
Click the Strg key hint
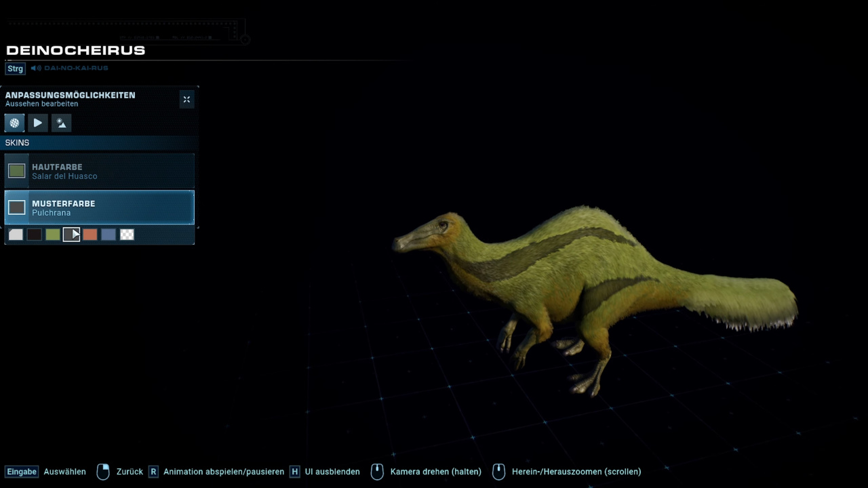[15, 68]
